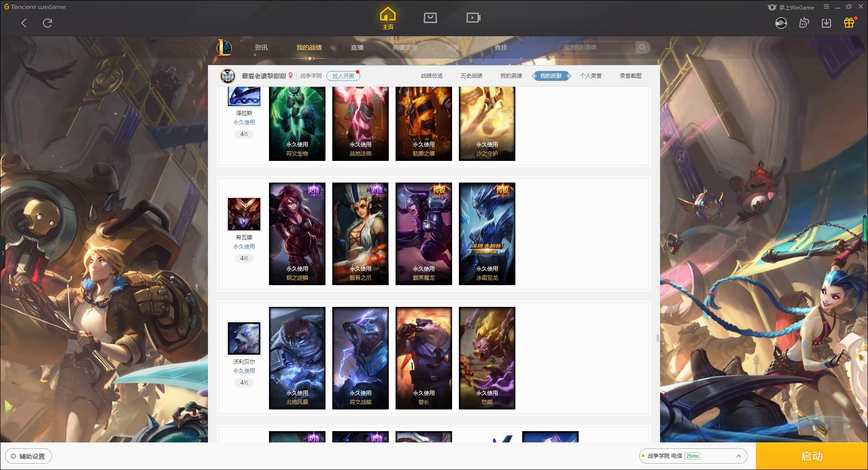Open the 怒熊 skin card

click(x=487, y=358)
